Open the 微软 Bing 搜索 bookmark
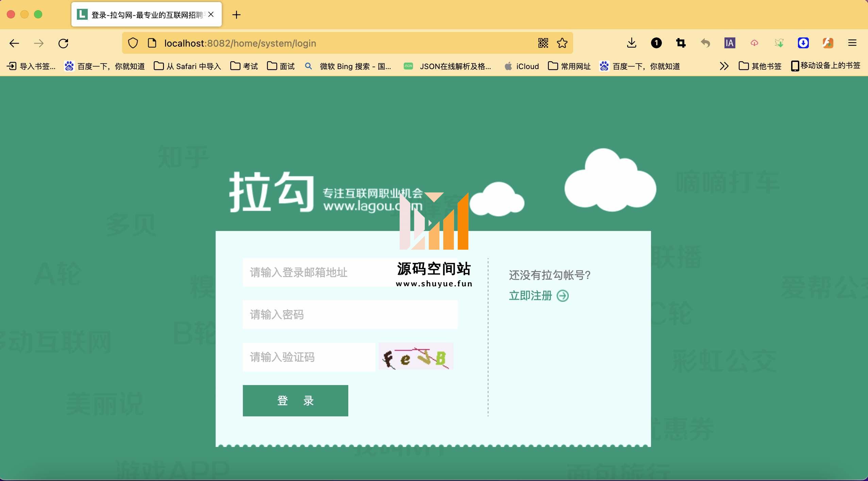Screen dimensions: 868x481 348,66
